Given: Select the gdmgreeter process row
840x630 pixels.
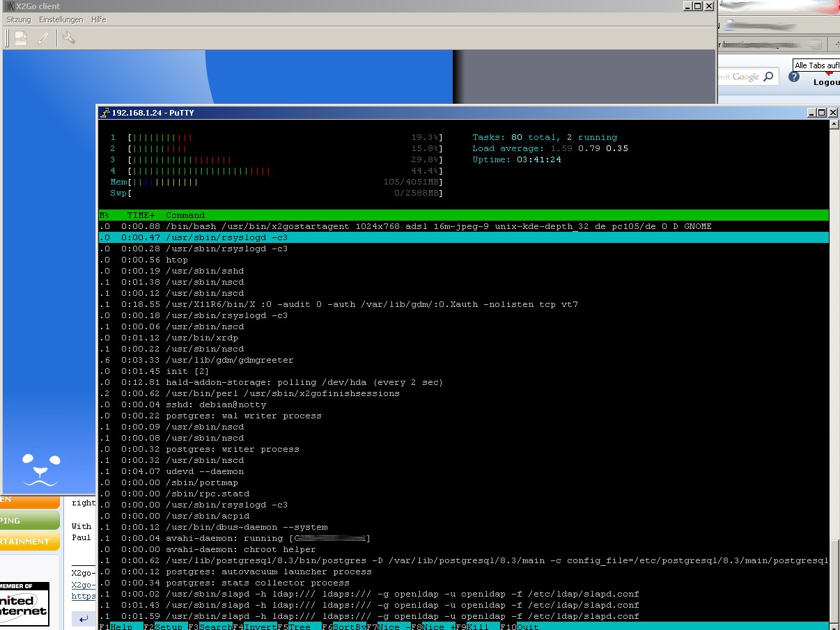Looking at the screenshot, I should (464, 360).
